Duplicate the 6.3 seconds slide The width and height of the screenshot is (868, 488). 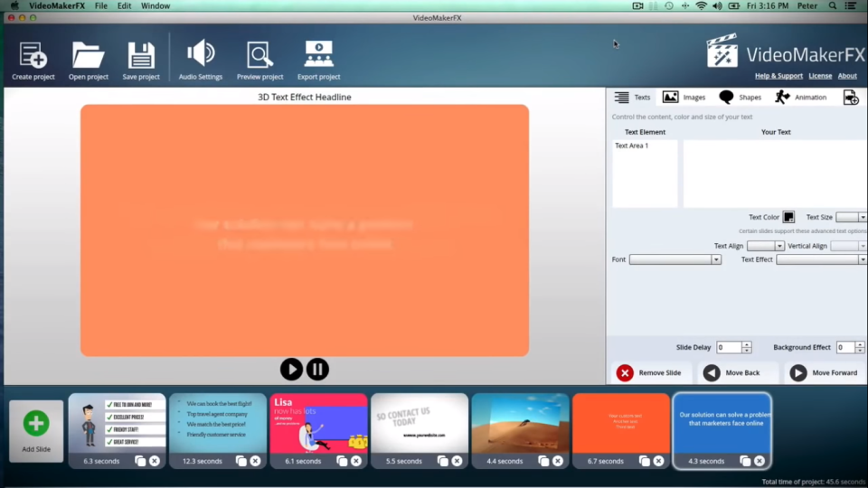[x=140, y=461]
